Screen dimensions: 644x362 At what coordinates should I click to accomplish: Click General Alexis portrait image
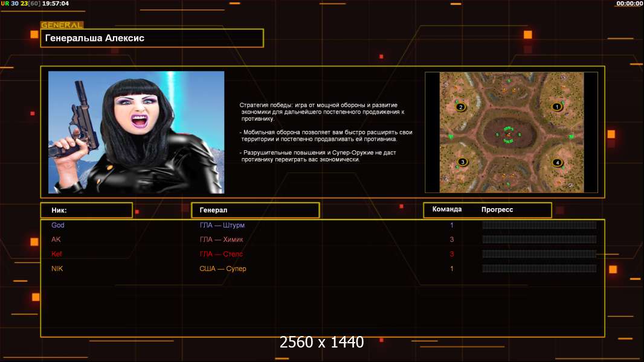[136, 132]
